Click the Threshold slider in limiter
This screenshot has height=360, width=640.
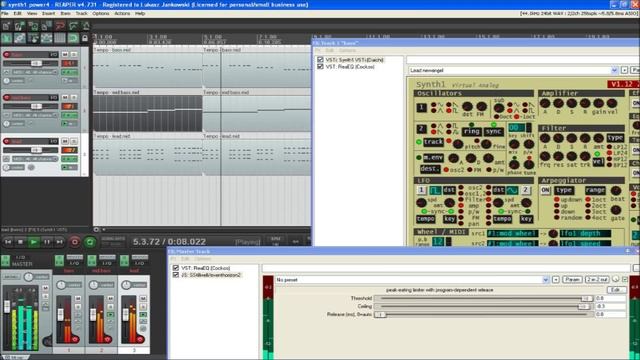pyautogui.click(x=484, y=298)
